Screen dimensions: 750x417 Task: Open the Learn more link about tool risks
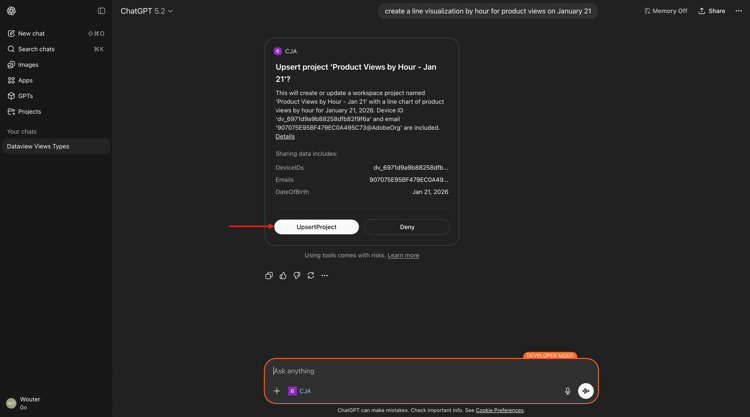tap(403, 255)
